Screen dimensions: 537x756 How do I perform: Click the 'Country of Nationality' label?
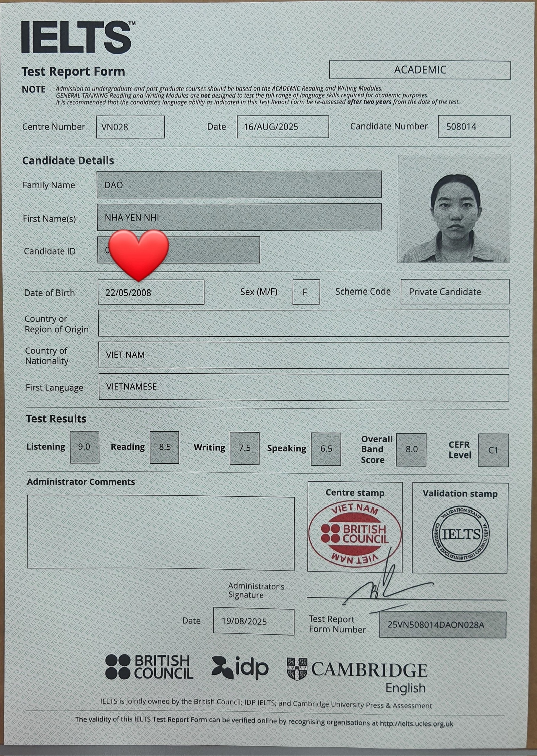47,356
